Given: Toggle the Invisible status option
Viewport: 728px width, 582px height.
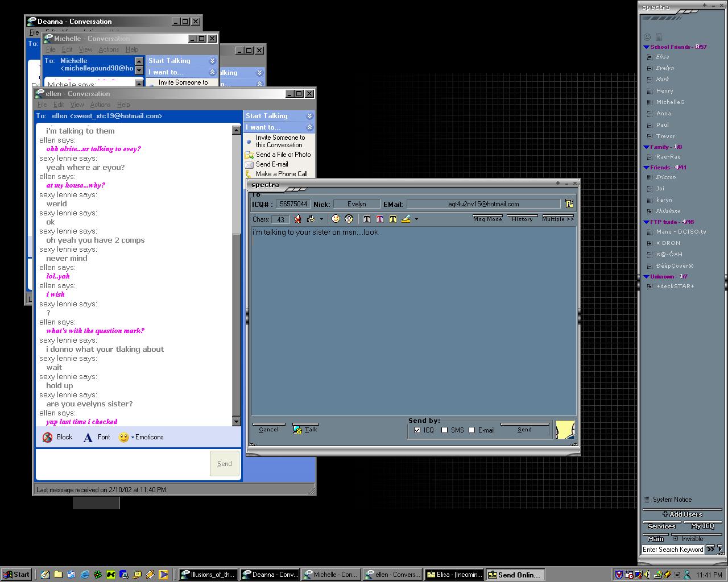Looking at the screenshot, I should (x=688, y=539).
